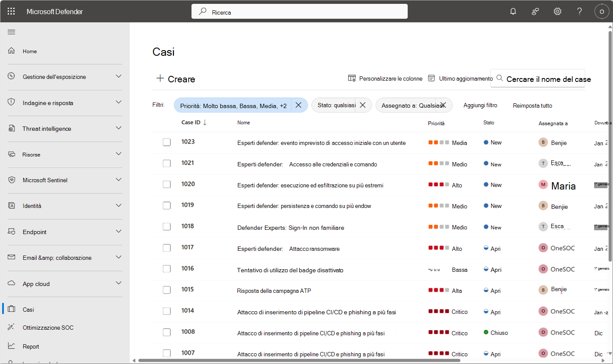Click the Personalizzare le colonne icon

pos(352,78)
